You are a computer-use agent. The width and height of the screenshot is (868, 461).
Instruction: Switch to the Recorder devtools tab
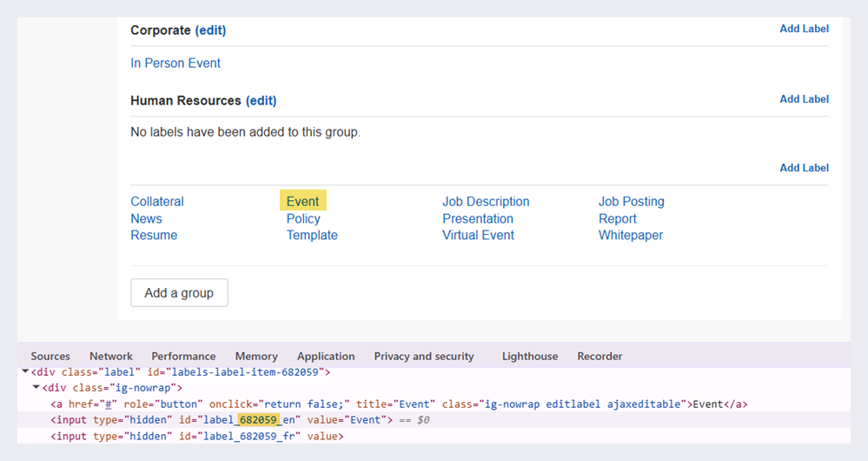pyautogui.click(x=600, y=357)
